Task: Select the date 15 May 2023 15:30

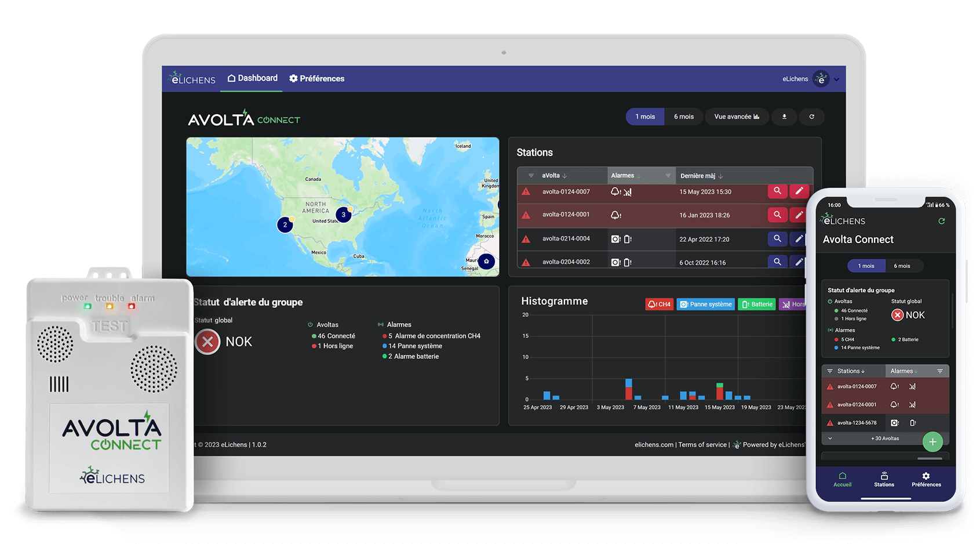Action: (705, 192)
